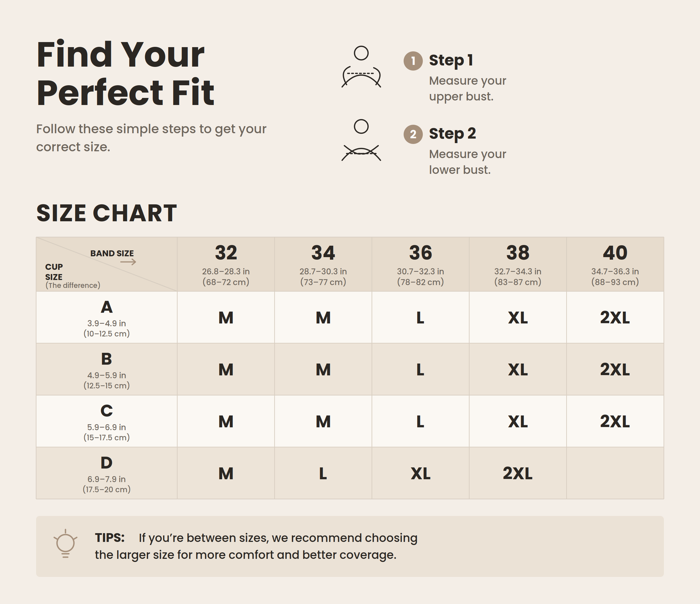This screenshot has width=700, height=604.
Task: Select band size 32 column header
Action: click(x=226, y=264)
